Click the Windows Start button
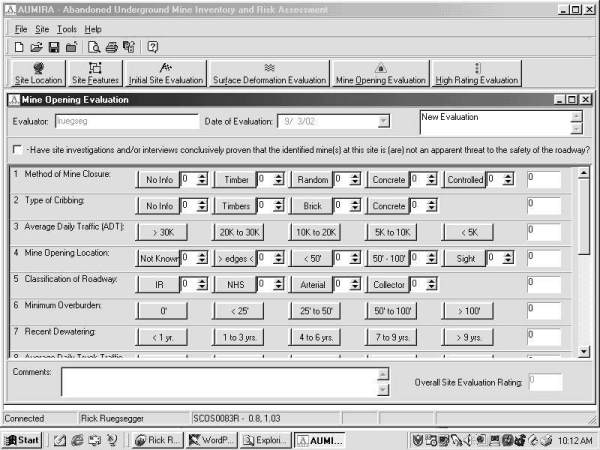 click(x=22, y=440)
